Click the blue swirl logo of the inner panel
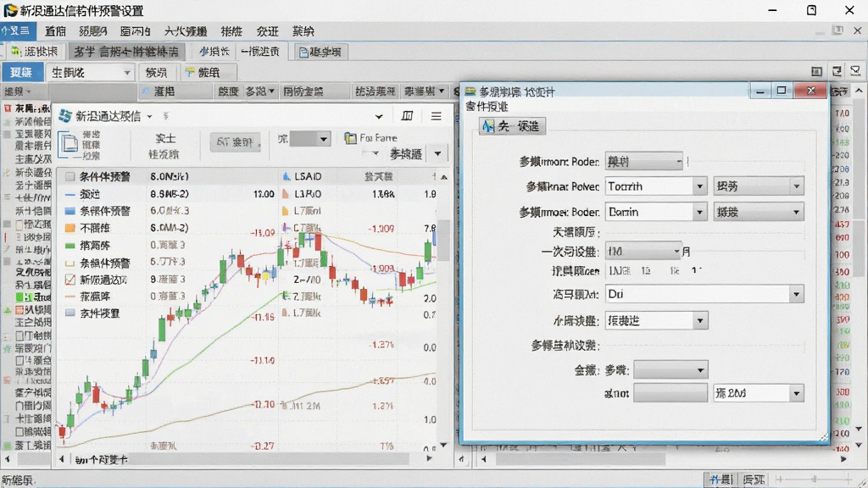Image resolution: width=868 pixels, height=488 pixels. [x=64, y=115]
